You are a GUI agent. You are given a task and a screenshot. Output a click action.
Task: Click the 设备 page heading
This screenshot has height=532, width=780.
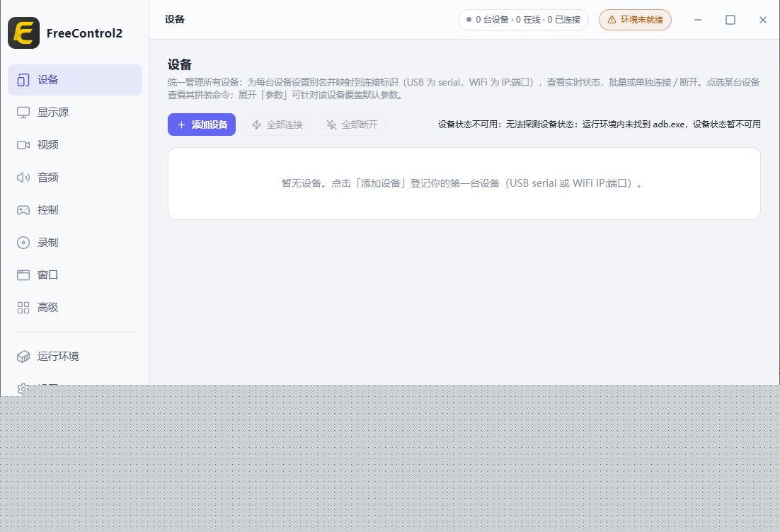point(180,64)
